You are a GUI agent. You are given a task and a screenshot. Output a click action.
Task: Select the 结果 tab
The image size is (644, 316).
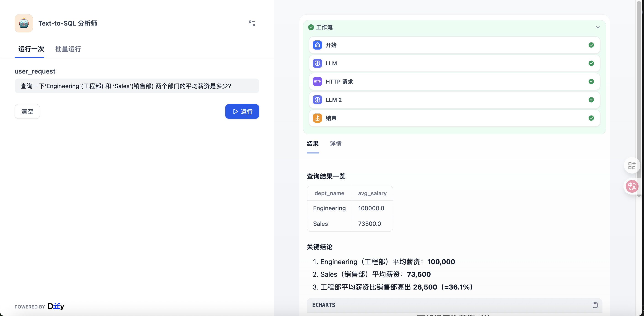pos(312,144)
